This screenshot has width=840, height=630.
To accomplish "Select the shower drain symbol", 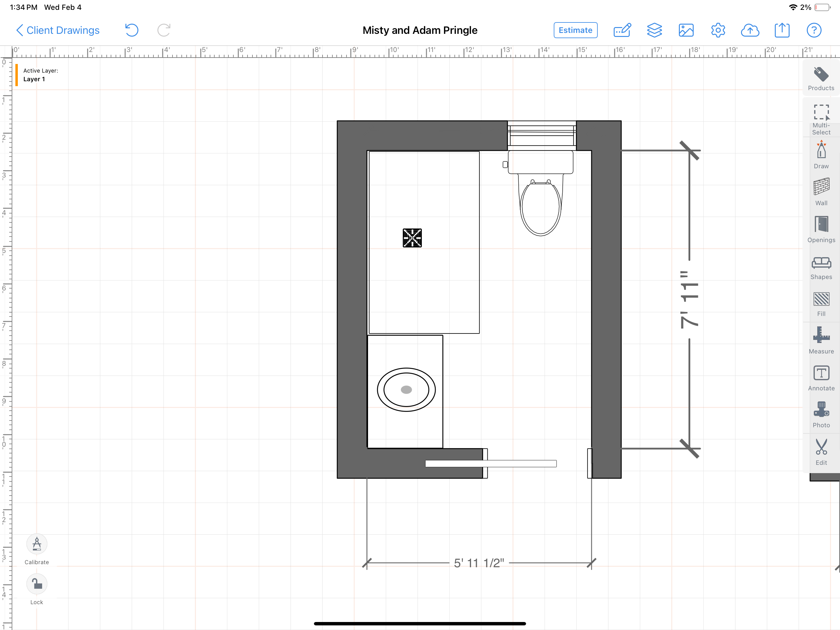I will 412,238.
